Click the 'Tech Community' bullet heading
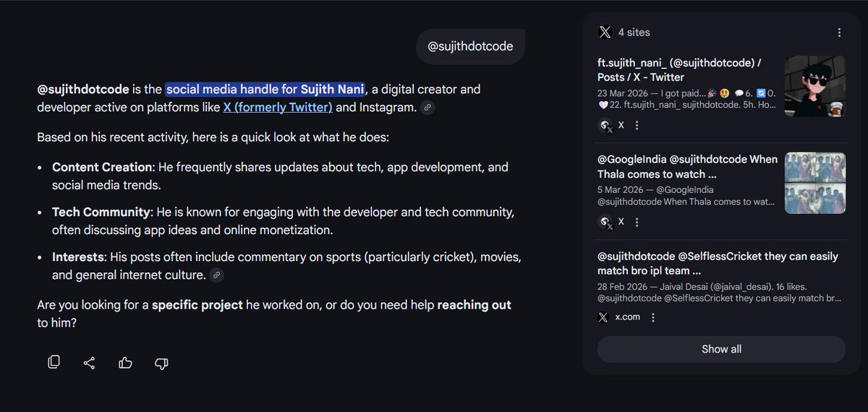 pyautogui.click(x=101, y=213)
